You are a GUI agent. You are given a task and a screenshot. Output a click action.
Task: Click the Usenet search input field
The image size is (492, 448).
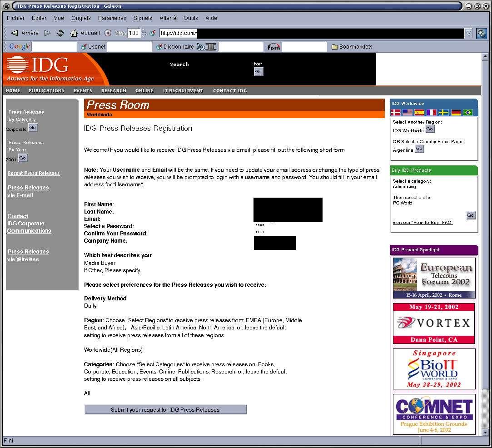point(129,47)
